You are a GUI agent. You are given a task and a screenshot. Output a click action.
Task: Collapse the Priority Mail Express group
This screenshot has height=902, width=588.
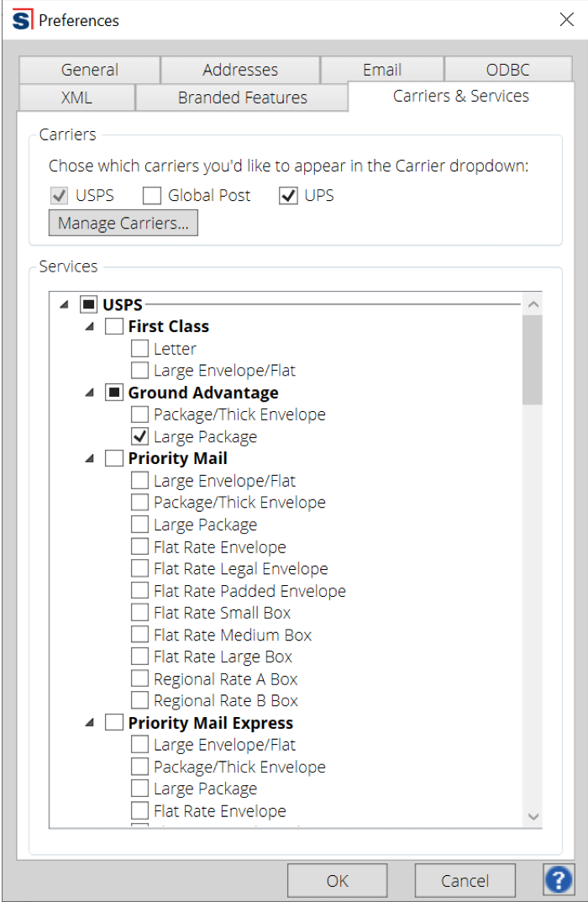coord(89,722)
